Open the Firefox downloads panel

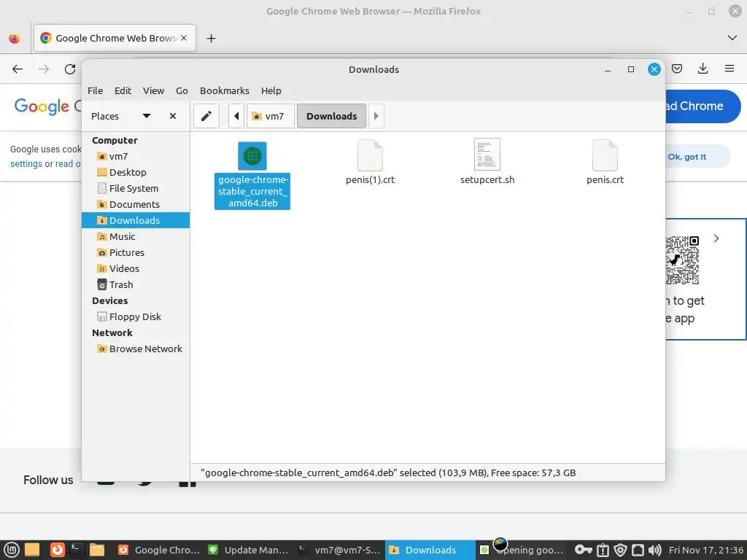[703, 69]
